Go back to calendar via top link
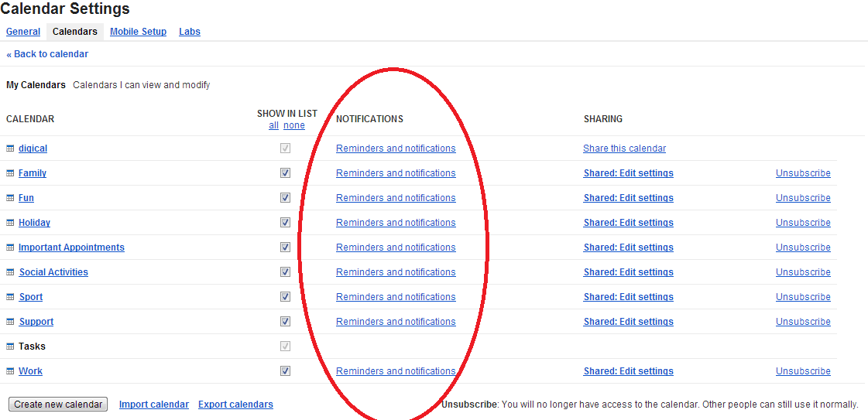Viewport: 868px width, 420px height. pos(47,54)
